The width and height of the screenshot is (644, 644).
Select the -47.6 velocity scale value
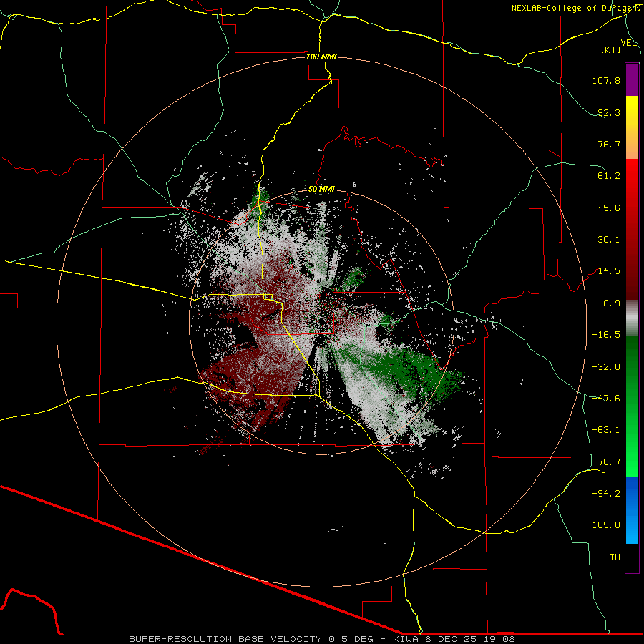(606, 399)
